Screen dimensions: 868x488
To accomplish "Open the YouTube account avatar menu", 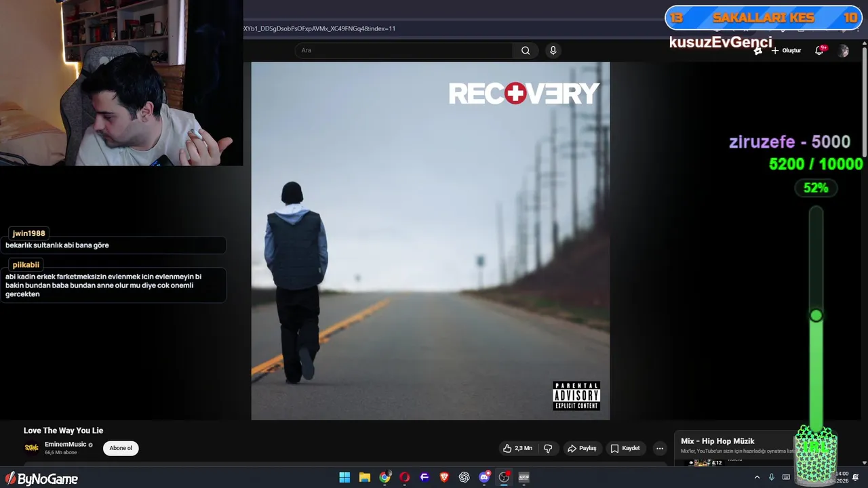I will 843,51.
